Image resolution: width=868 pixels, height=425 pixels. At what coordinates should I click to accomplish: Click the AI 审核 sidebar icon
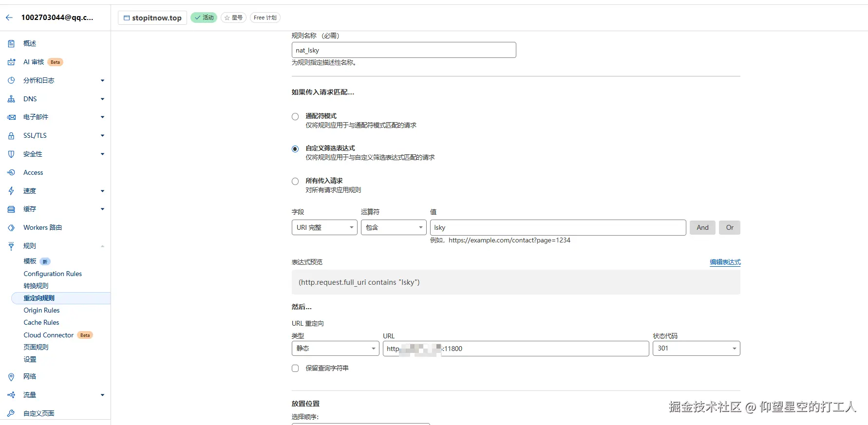[11, 62]
